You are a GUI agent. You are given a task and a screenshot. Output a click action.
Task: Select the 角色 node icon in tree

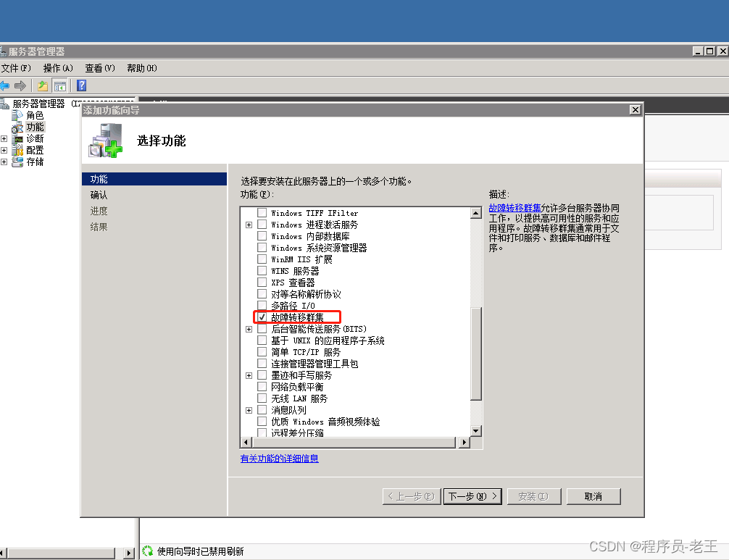18,116
